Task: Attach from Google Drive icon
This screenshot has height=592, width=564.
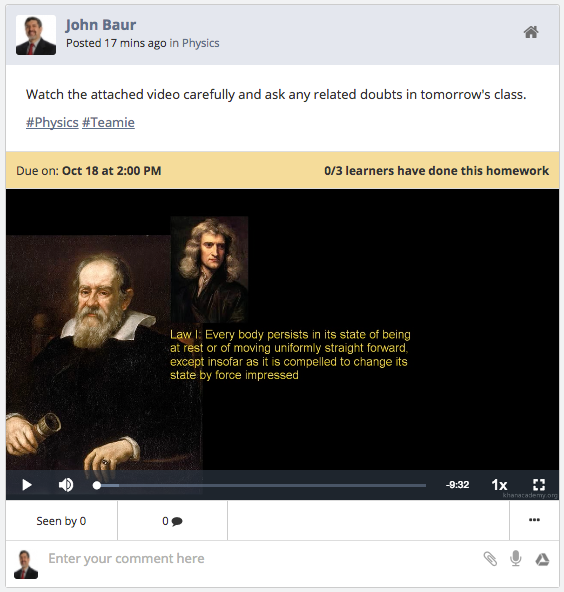Action: [542, 559]
